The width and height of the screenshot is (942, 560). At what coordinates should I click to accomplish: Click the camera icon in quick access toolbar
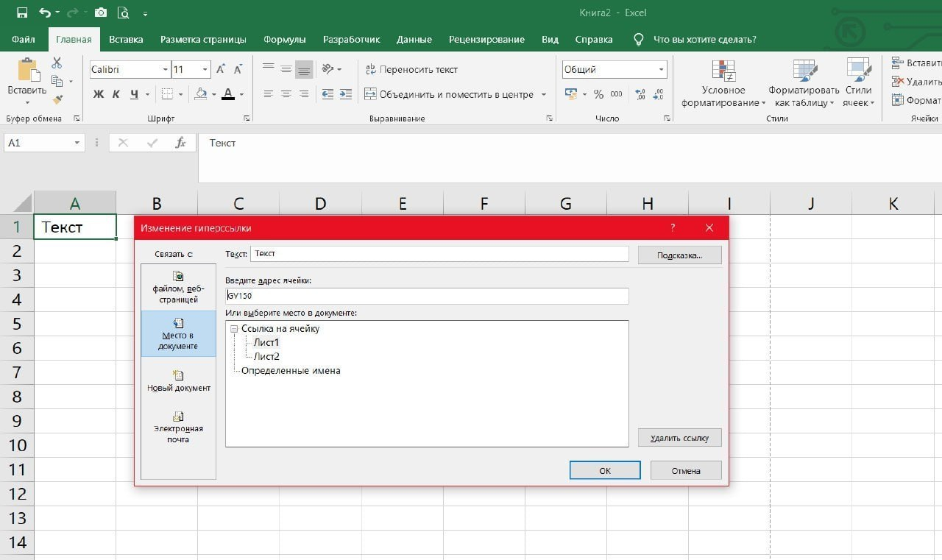[100, 13]
